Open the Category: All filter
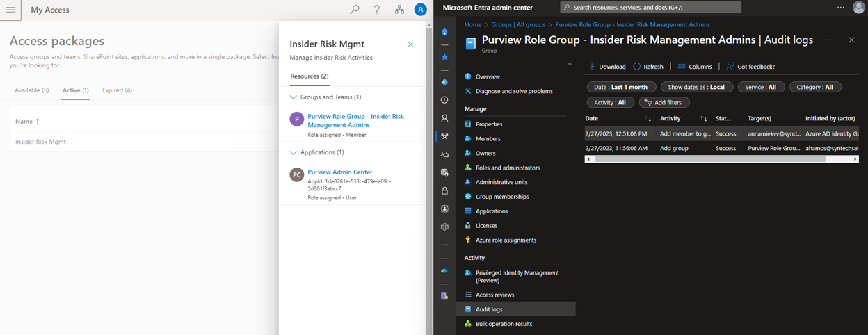868x335 pixels. [815, 87]
